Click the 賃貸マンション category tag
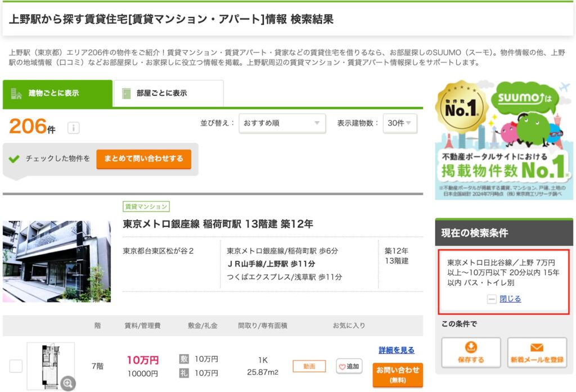 [146, 206]
